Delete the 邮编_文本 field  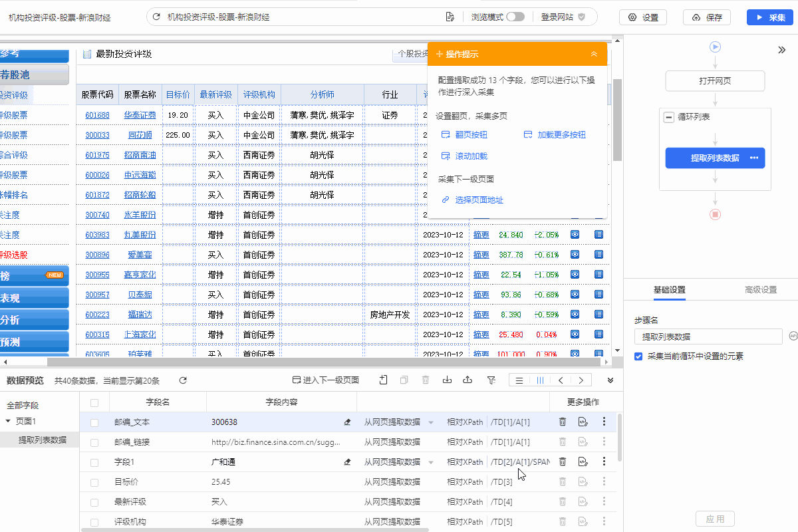pyautogui.click(x=563, y=422)
